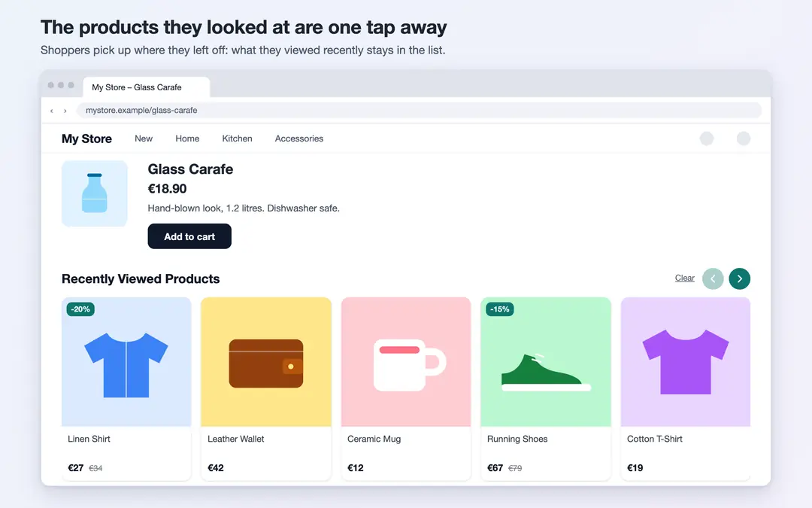Click the €19 Cotton T-Shirt price

pos(635,467)
